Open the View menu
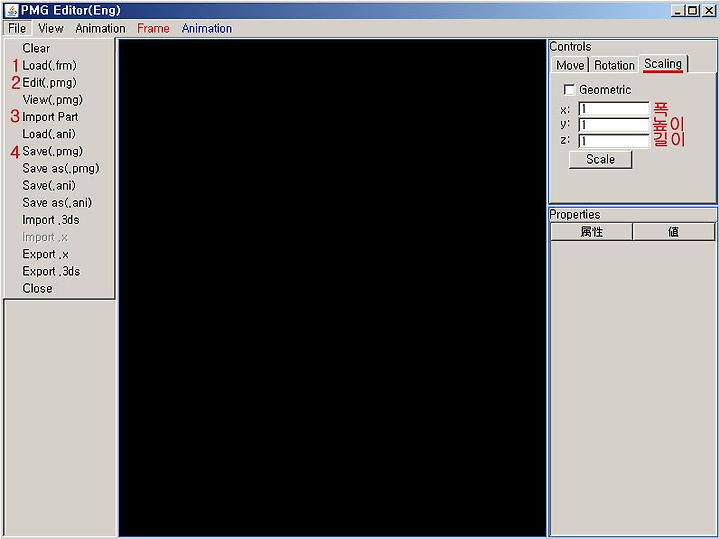The width and height of the screenshot is (720, 539). click(51, 28)
